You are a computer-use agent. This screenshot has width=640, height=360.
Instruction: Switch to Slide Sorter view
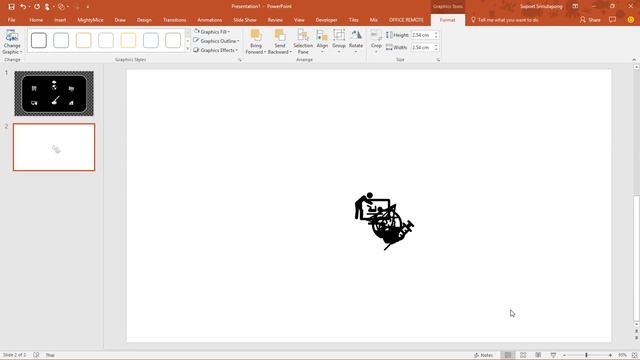click(523, 355)
